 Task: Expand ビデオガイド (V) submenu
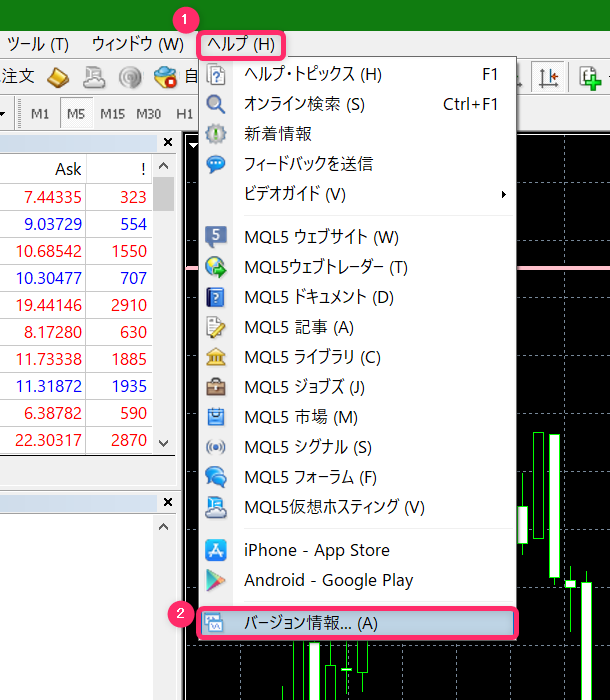coord(357,194)
